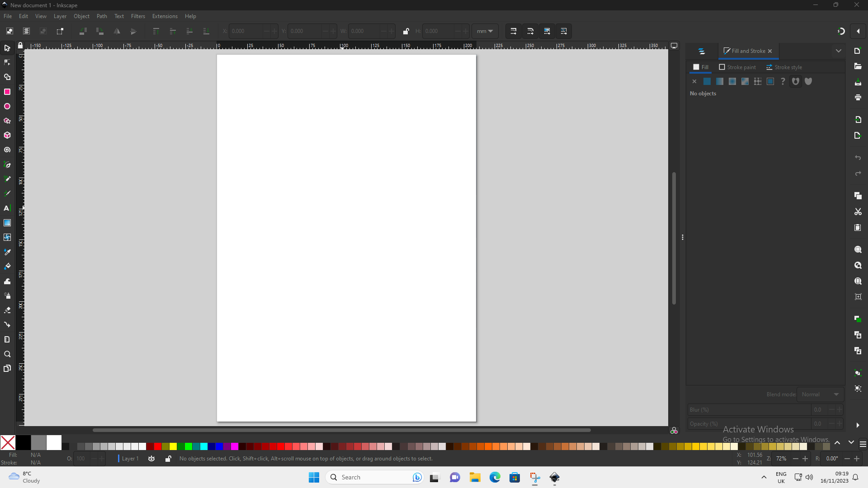Expand the dialog options chevron near Fill and Stroke
This screenshot has width=868, height=488.
[839, 51]
